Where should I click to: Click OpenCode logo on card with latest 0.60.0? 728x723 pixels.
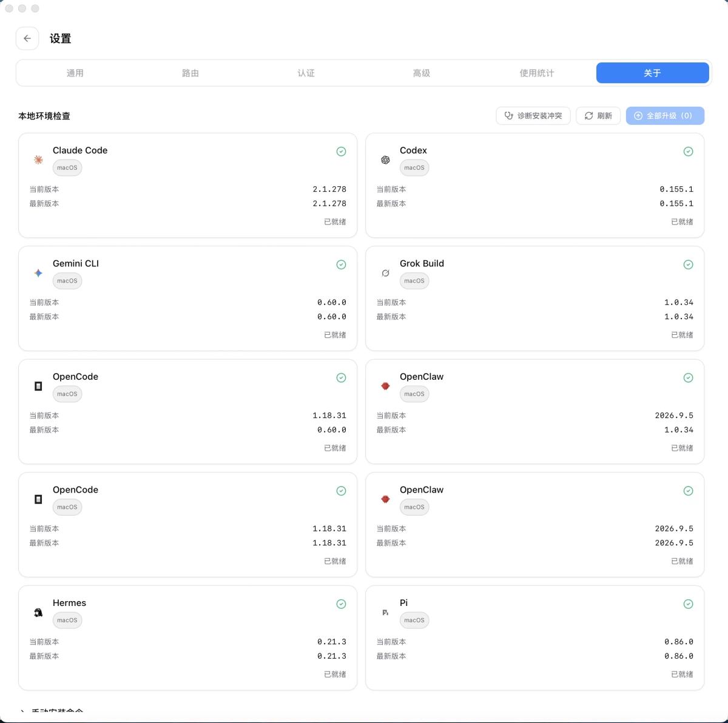click(x=38, y=386)
